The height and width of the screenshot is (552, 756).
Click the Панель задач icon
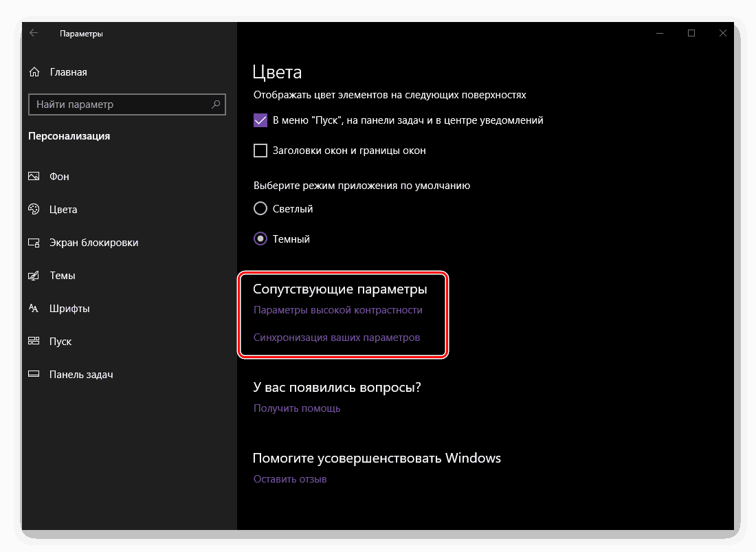point(34,374)
